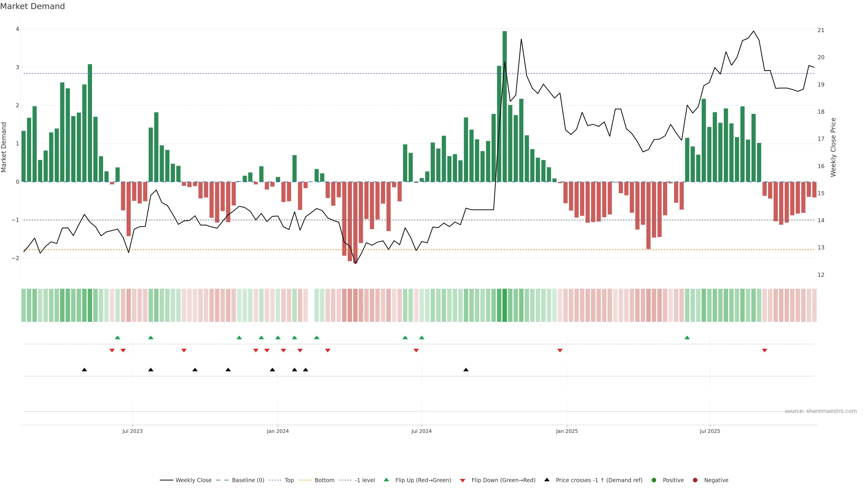Click green Flip Up legend triangle icon
Viewport: 868px width, 488px height.
387,480
